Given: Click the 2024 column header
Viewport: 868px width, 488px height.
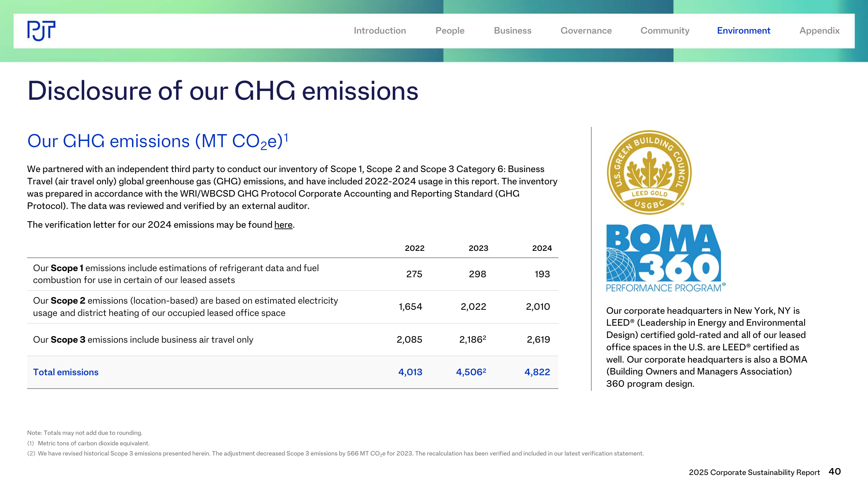Looking at the screenshot, I should pyautogui.click(x=542, y=248).
